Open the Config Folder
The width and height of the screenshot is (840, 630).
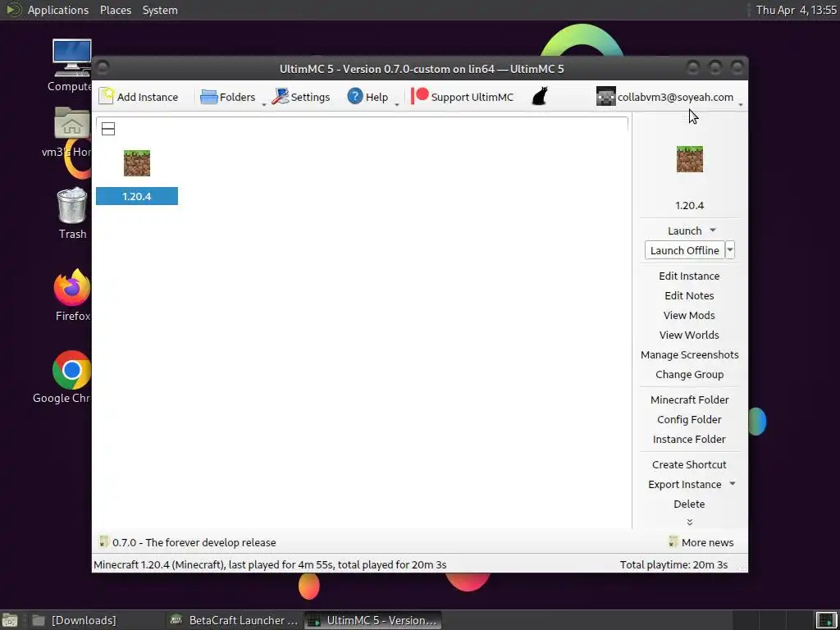pyautogui.click(x=689, y=419)
